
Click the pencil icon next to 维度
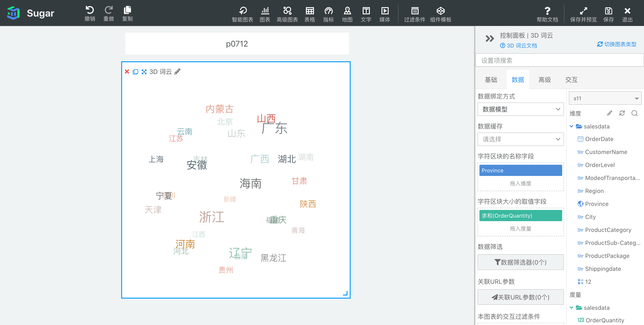point(610,113)
